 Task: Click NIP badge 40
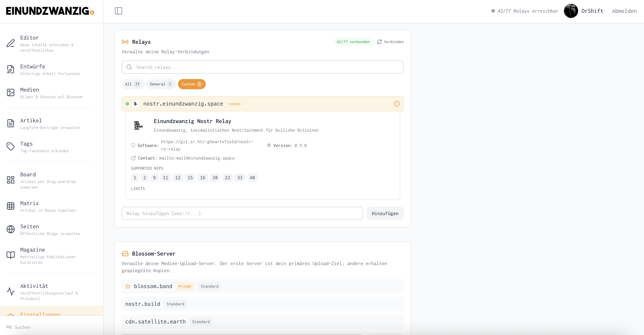click(x=252, y=178)
